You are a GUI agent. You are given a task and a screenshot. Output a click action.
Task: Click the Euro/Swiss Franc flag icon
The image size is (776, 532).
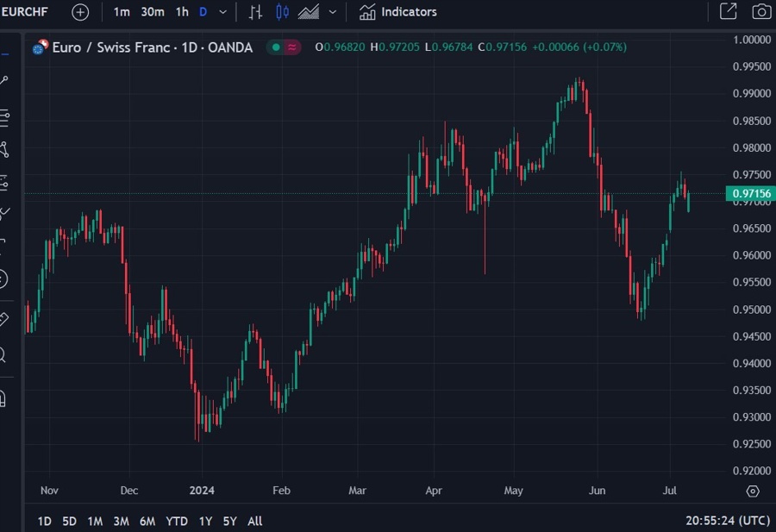tap(41, 47)
